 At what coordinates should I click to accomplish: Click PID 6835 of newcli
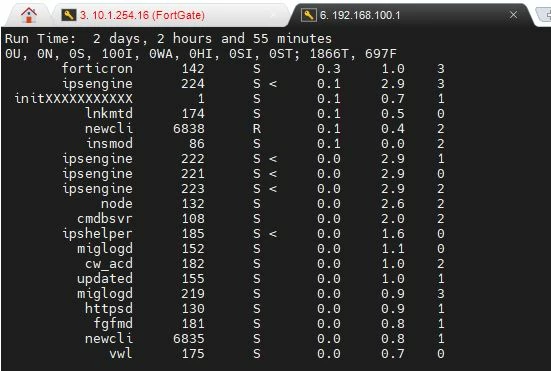coord(189,339)
